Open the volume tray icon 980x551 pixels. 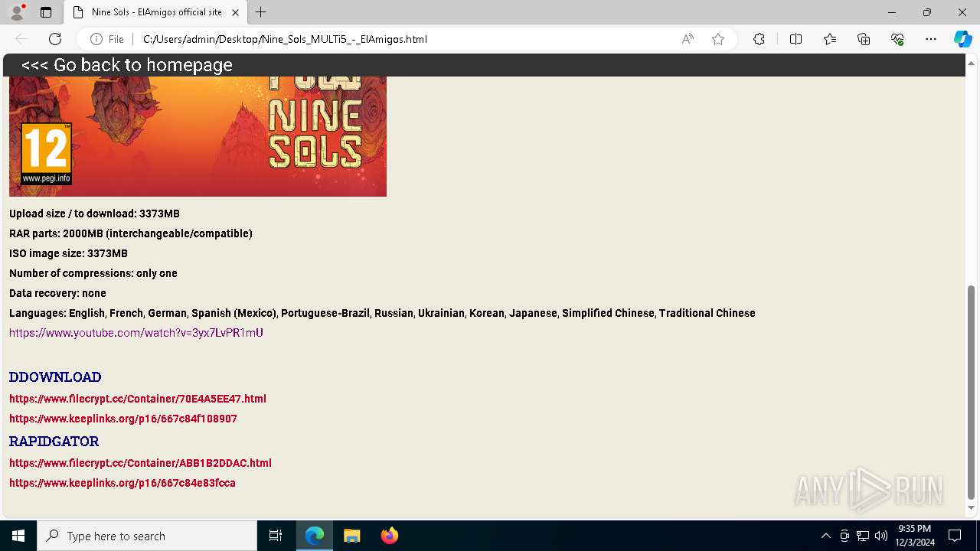(x=881, y=536)
